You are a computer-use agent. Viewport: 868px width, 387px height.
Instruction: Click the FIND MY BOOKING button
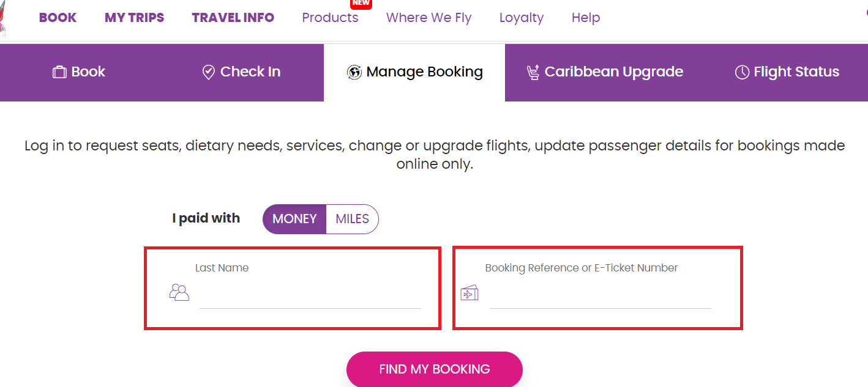point(435,369)
